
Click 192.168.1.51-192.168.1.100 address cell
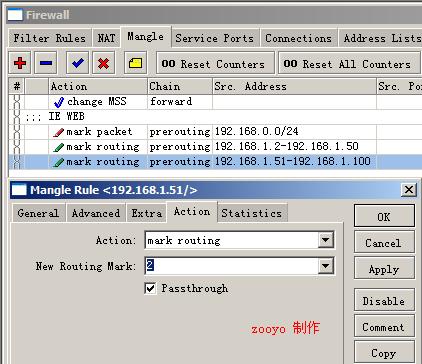(293, 161)
